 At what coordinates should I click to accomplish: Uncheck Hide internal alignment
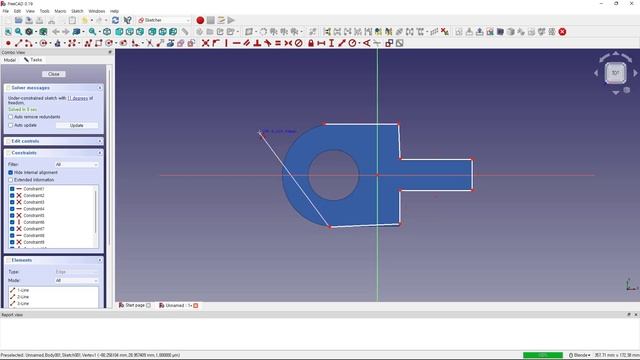coord(11,173)
